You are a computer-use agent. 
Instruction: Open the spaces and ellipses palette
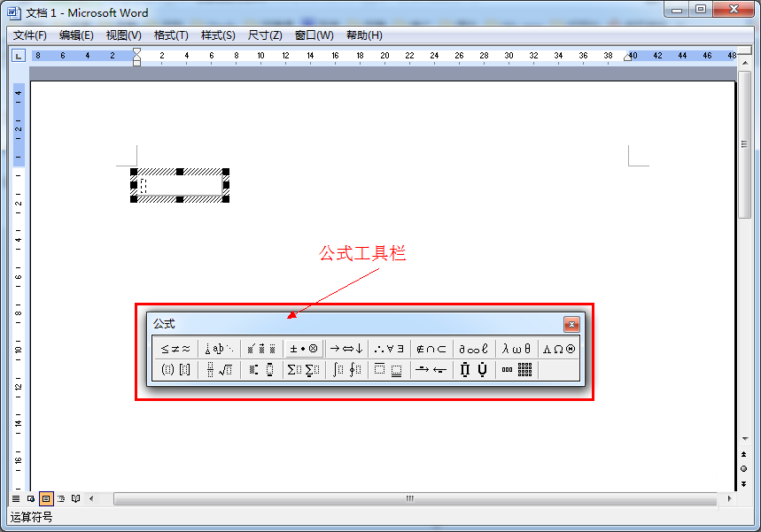[x=219, y=349]
